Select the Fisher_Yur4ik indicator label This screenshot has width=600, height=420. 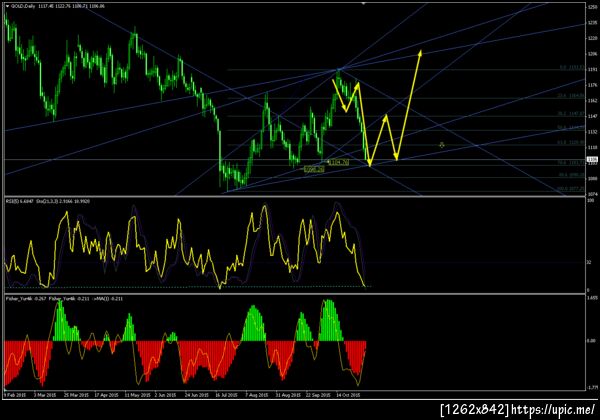click(20, 298)
